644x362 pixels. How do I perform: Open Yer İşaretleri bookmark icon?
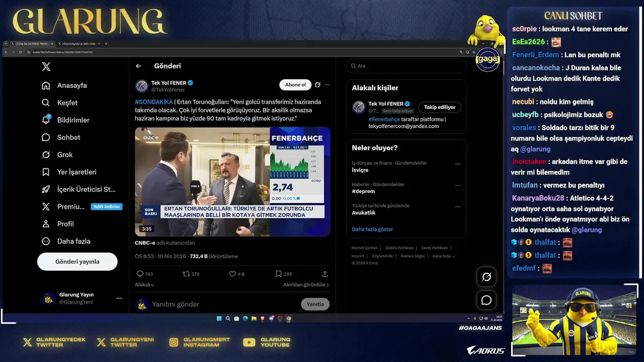[46, 172]
